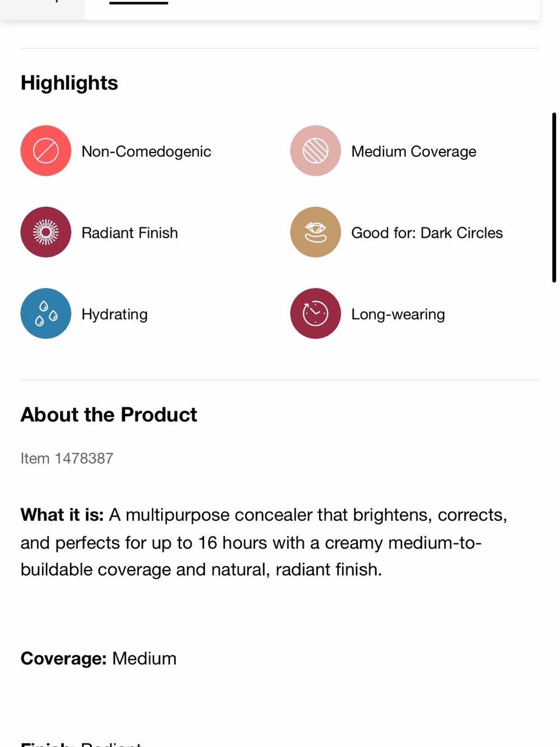Tap the Hydrating water droplets icon
The width and height of the screenshot is (560, 747).
click(x=46, y=313)
